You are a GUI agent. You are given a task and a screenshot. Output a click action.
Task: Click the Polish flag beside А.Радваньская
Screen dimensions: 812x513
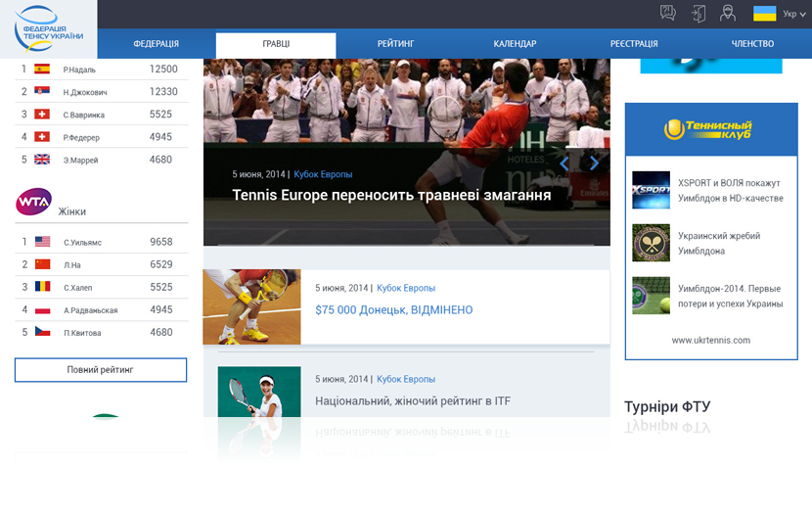click(x=42, y=310)
